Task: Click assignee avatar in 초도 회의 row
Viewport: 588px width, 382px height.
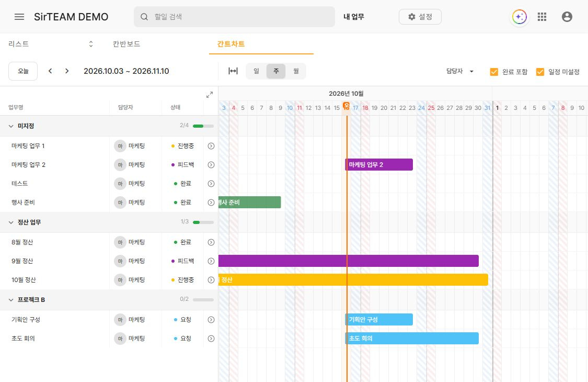Action: [x=120, y=339]
